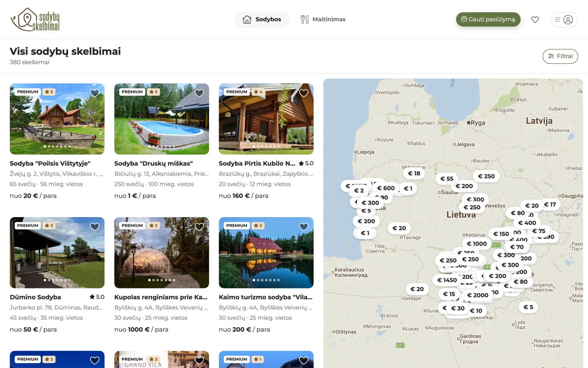Favorite the Sodyba "Poilsis Vištytyje" listing
Image resolution: width=588 pixels, height=368 pixels.
(x=95, y=93)
